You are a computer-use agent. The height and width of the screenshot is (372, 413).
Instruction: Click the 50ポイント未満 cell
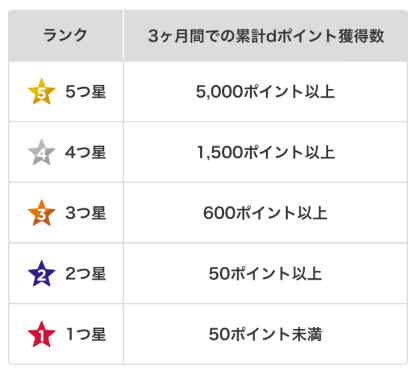coord(266,334)
